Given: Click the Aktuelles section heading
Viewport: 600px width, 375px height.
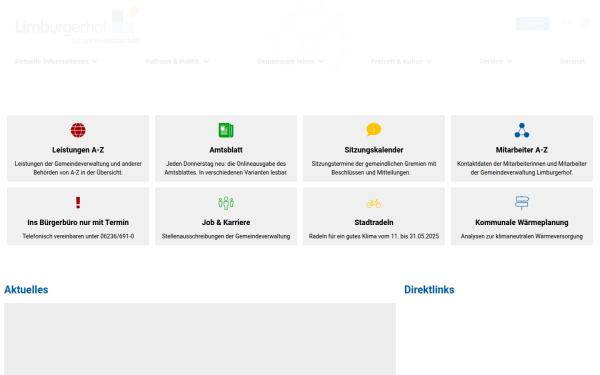Looking at the screenshot, I should (x=26, y=290).
